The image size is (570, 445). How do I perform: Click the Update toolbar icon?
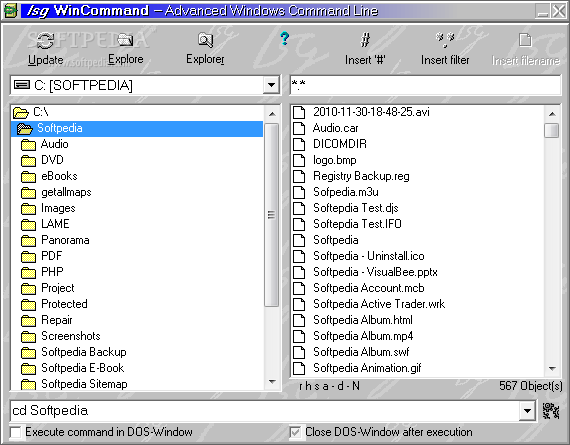point(45,40)
